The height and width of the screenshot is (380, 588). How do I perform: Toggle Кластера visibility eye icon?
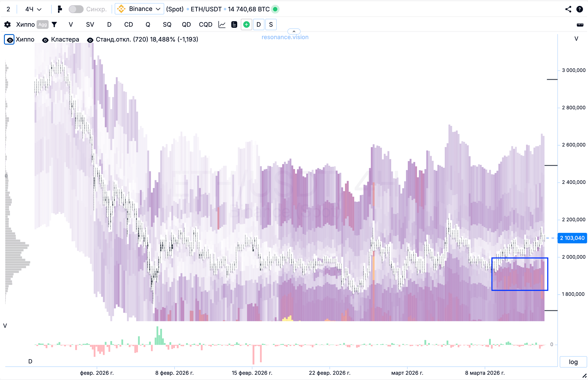click(45, 40)
